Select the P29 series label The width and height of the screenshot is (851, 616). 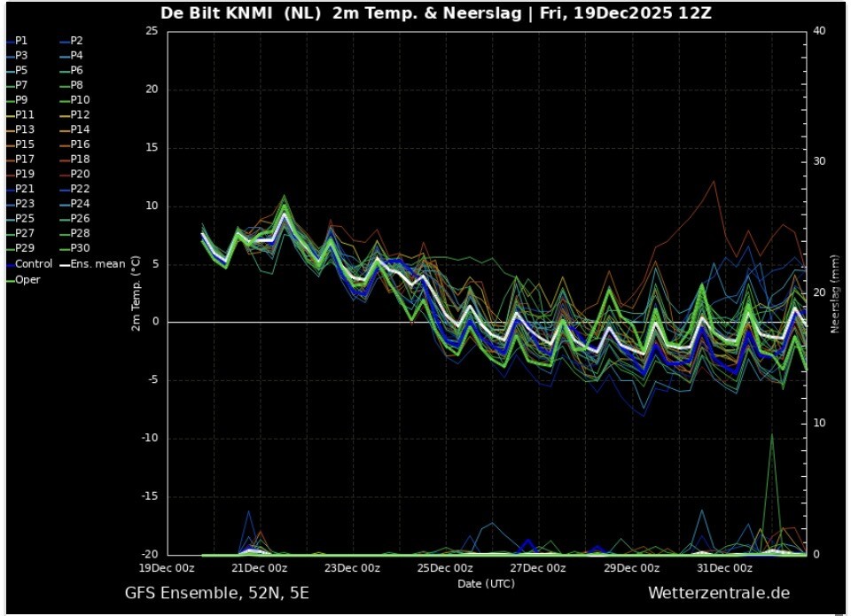coord(20,248)
